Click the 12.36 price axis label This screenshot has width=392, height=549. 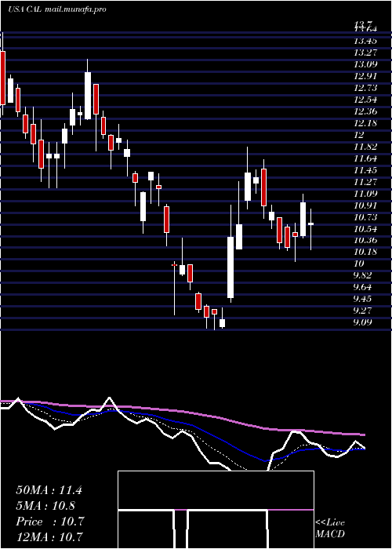pyautogui.click(x=365, y=111)
